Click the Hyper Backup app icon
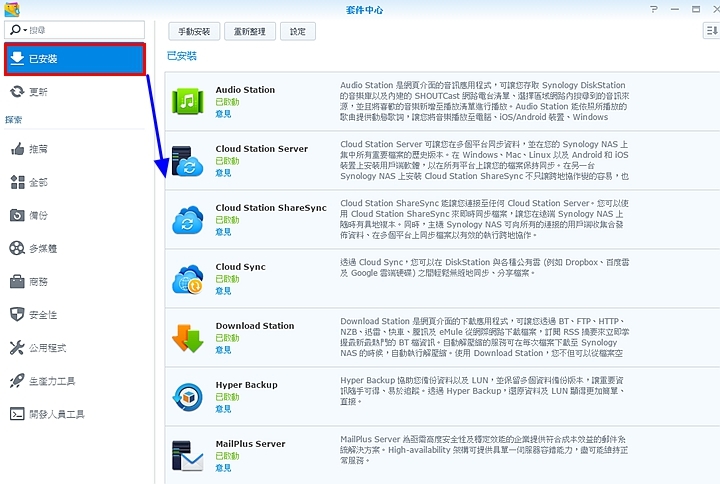Viewport: 720px width, 484px height. pyautogui.click(x=187, y=397)
